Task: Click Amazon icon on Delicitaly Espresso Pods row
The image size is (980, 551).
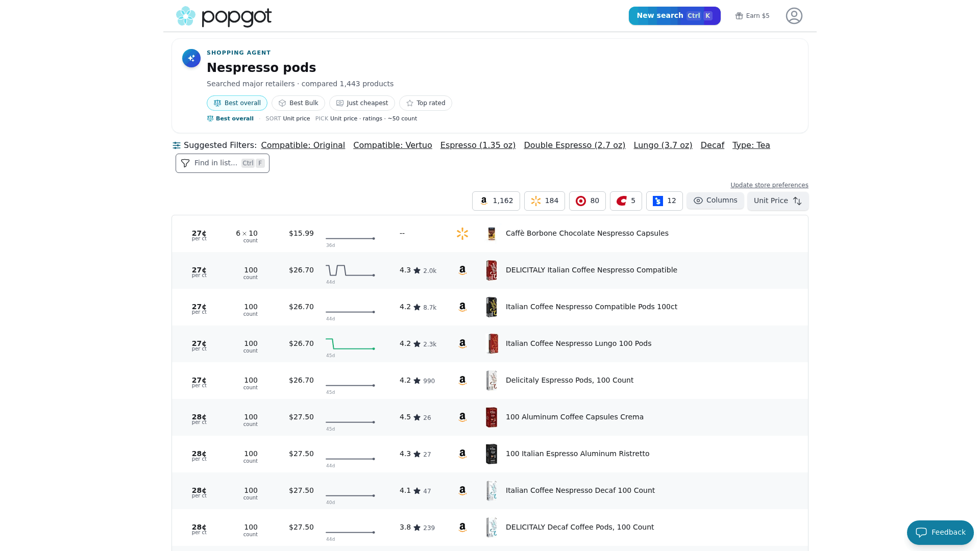Action: click(462, 381)
